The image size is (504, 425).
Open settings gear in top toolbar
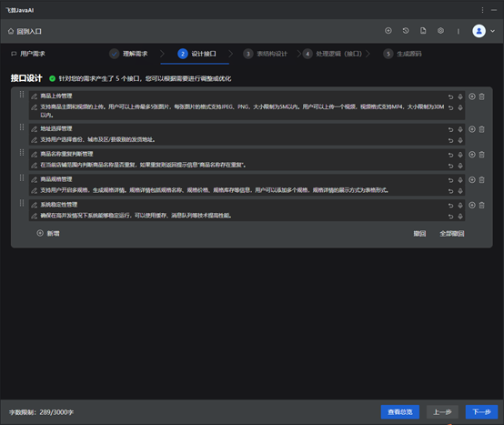click(440, 31)
